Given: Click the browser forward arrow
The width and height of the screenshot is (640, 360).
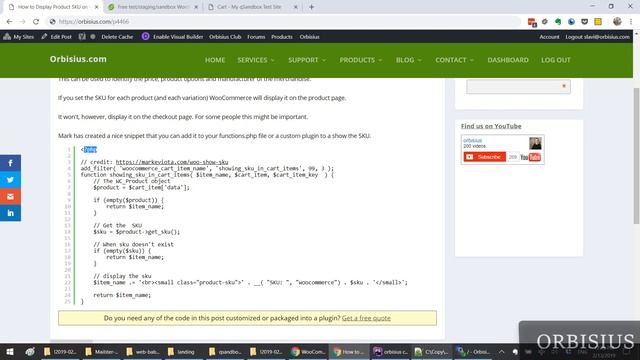Looking at the screenshot, I should click(22, 22).
